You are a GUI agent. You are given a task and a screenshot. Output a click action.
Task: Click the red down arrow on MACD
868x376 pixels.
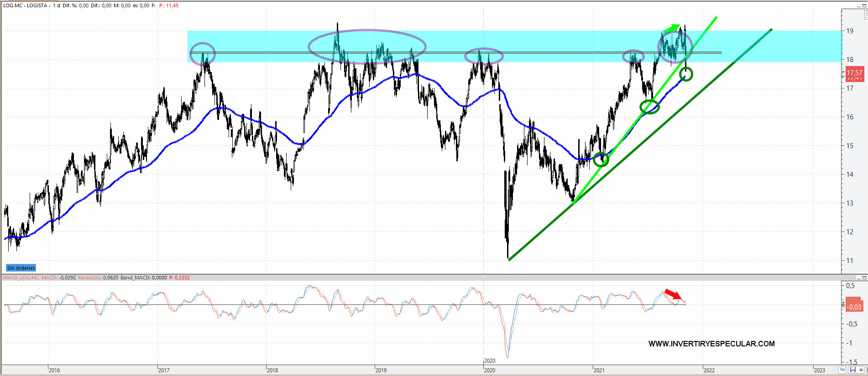[x=672, y=294]
